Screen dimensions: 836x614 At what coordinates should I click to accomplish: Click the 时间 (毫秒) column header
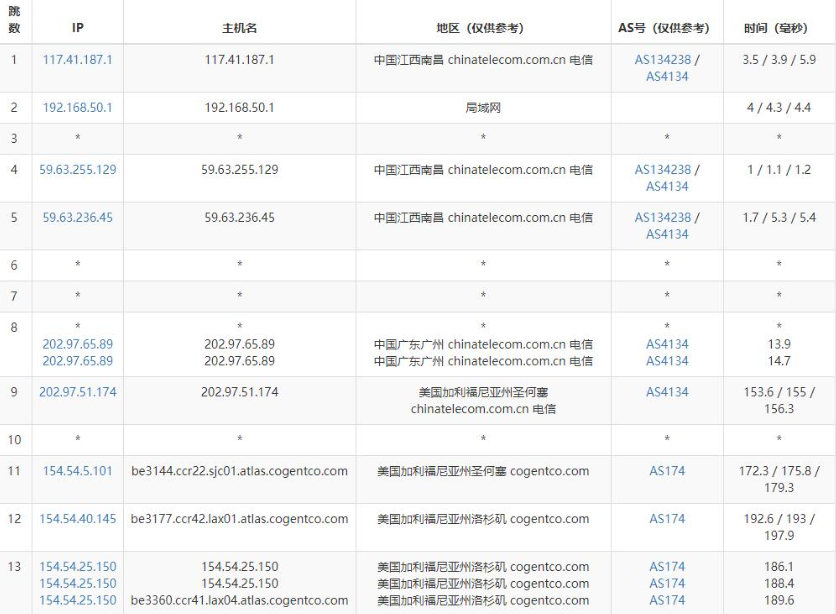[779, 28]
